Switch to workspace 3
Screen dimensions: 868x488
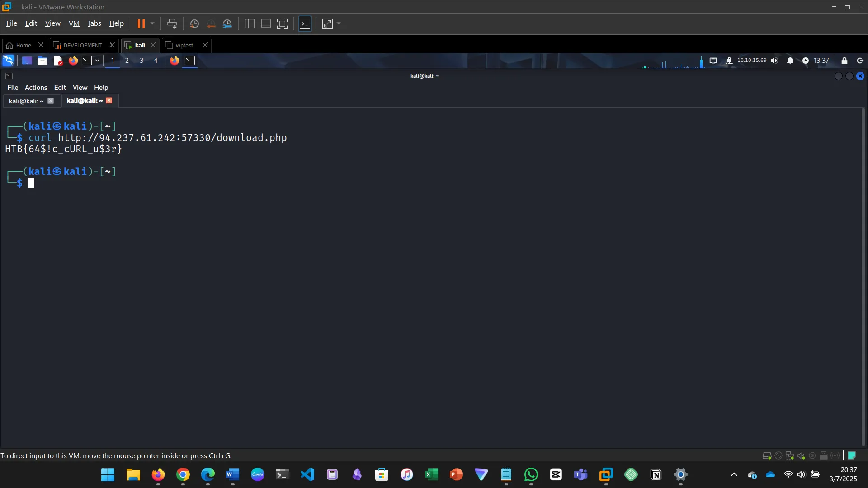142,61
